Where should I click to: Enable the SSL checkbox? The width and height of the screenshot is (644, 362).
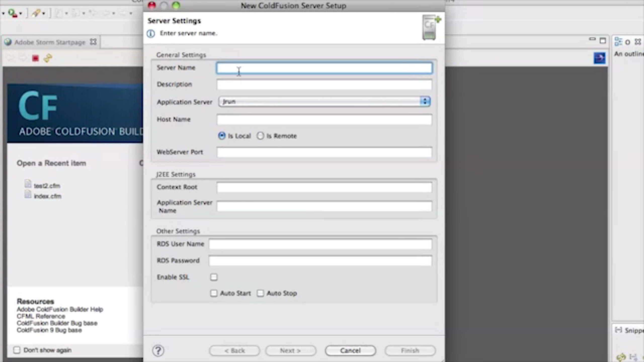coord(214,277)
